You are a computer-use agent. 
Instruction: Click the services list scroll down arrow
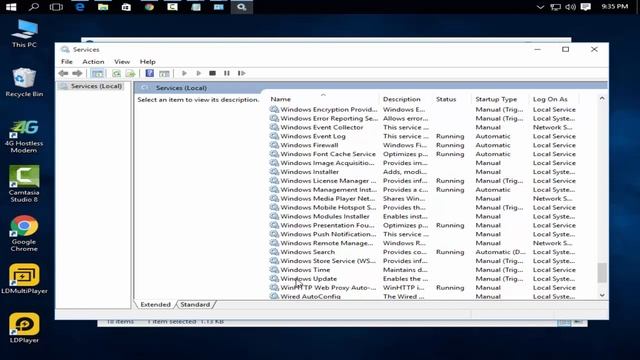[602, 295]
